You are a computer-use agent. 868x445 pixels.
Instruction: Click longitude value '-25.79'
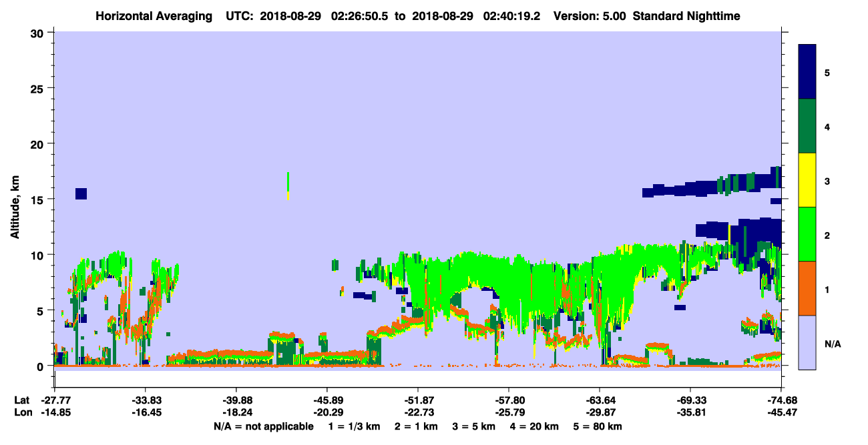tap(509, 412)
